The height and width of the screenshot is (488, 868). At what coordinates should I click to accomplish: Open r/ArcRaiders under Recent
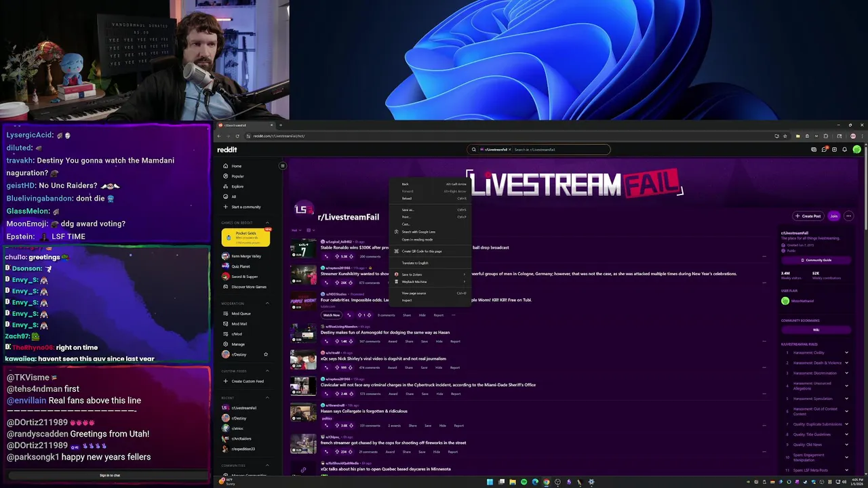tap(244, 439)
